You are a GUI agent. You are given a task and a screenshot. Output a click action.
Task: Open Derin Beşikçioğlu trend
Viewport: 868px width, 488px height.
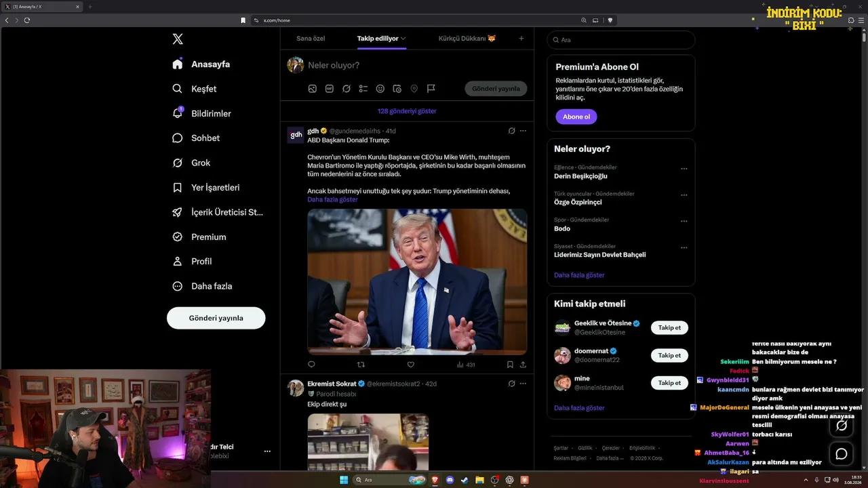580,176
